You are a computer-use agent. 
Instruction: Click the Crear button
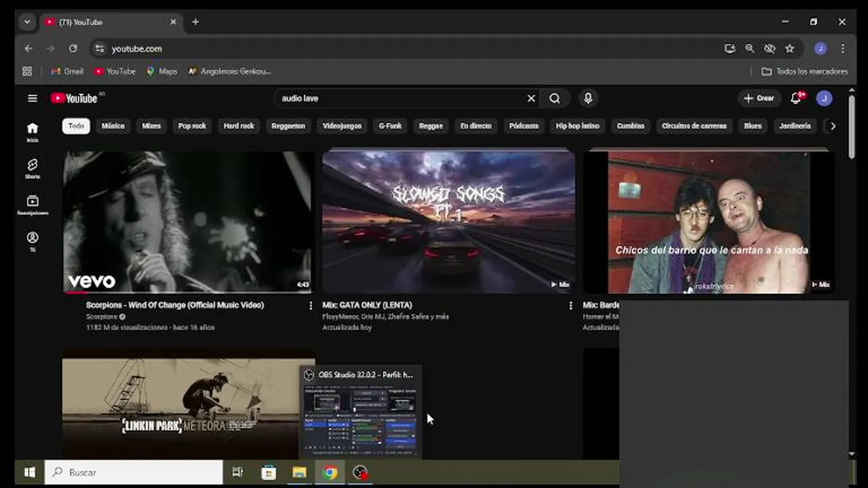pyautogui.click(x=759, y=98)
